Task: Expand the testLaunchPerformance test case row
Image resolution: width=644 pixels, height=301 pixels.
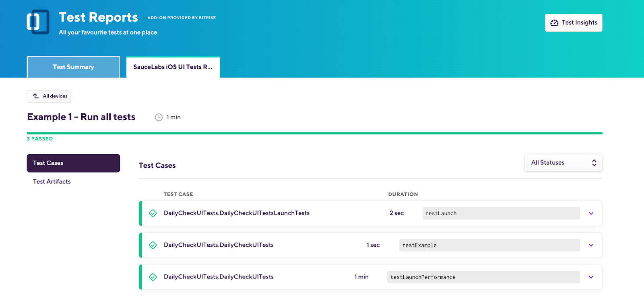Action: point(591,277)
